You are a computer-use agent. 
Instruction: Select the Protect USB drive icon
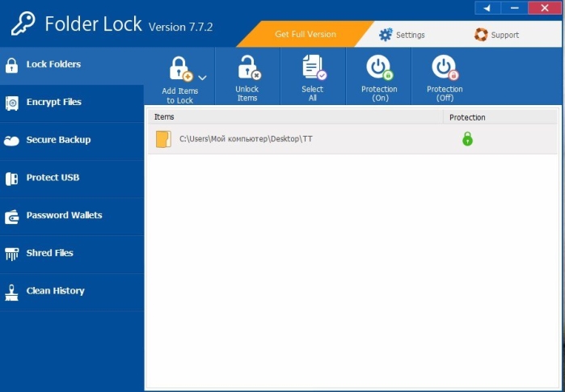[x=11, y=179]
